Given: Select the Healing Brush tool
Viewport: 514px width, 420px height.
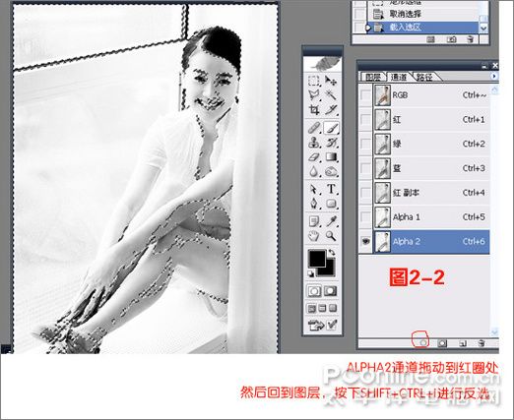Looking at the screenshot, I should 314,128.
